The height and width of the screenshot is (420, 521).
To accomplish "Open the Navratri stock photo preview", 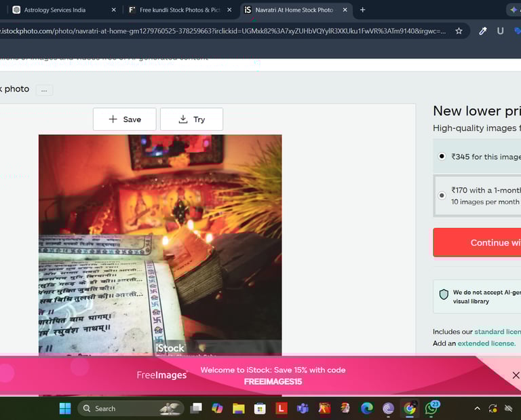I will pyautogui.click(x=160, y=245).
